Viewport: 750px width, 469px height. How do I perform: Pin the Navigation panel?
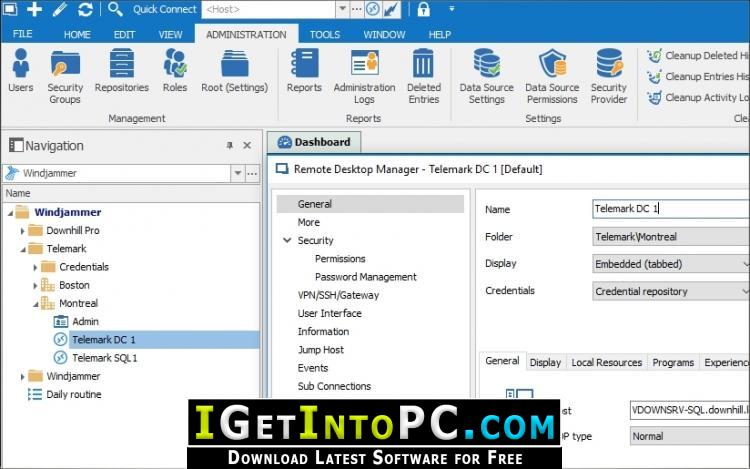pos(230,145)
